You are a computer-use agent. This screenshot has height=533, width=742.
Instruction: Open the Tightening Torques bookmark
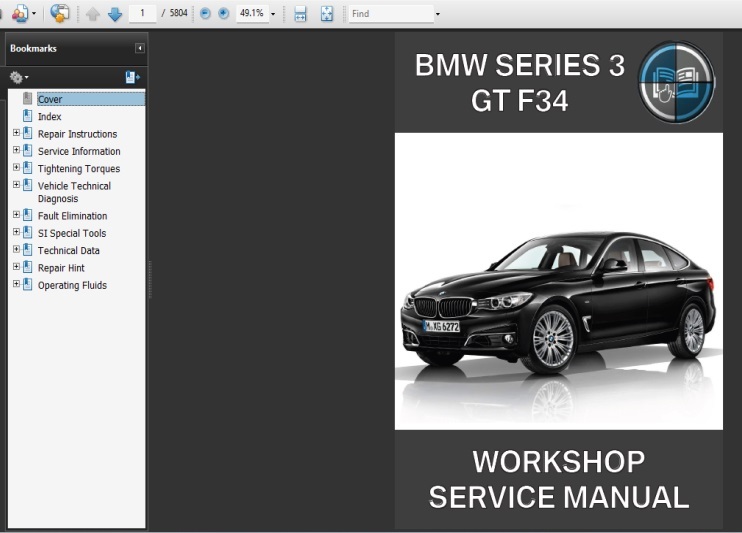pos(79,169)
